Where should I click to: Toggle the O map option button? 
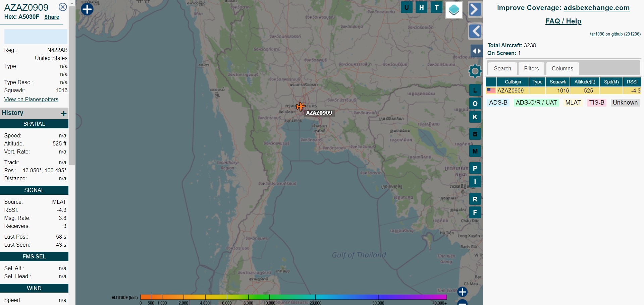point(475,104)
